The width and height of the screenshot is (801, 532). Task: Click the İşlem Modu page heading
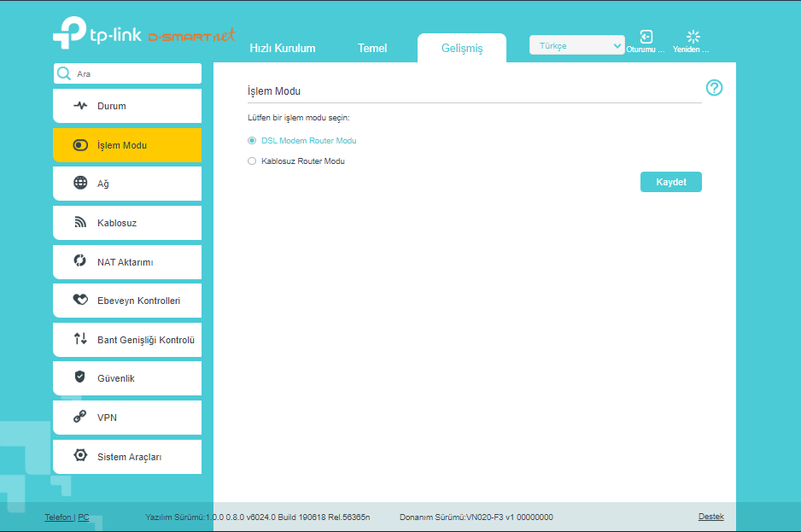click(x=274, y=91)
